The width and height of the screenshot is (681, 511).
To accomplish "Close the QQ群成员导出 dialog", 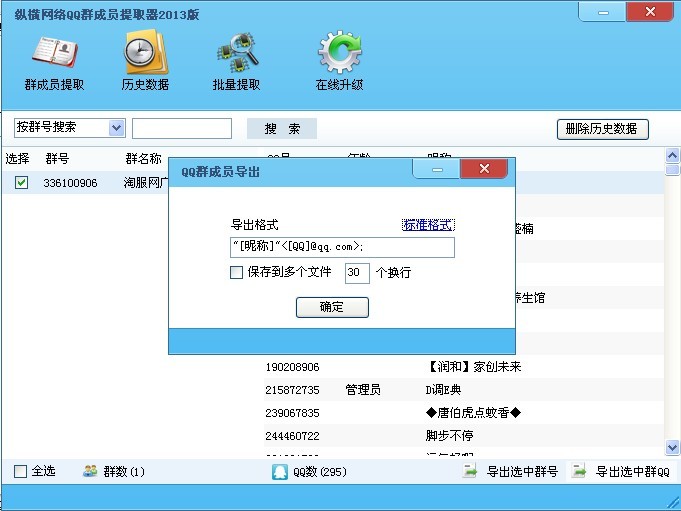I will (484, 168).
